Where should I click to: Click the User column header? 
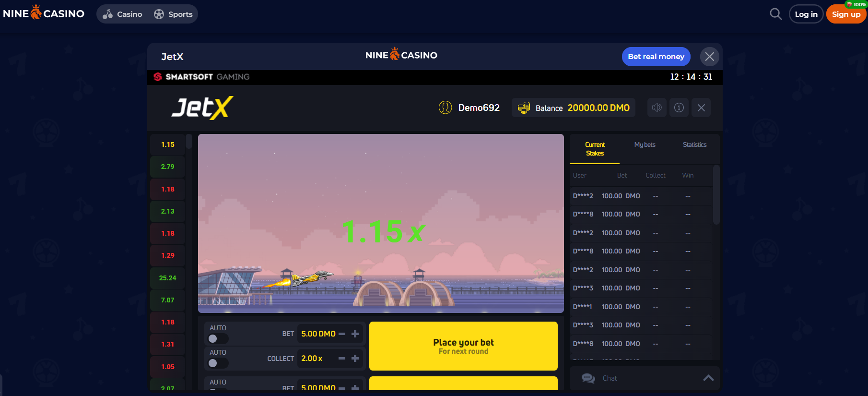pos(579,175)
